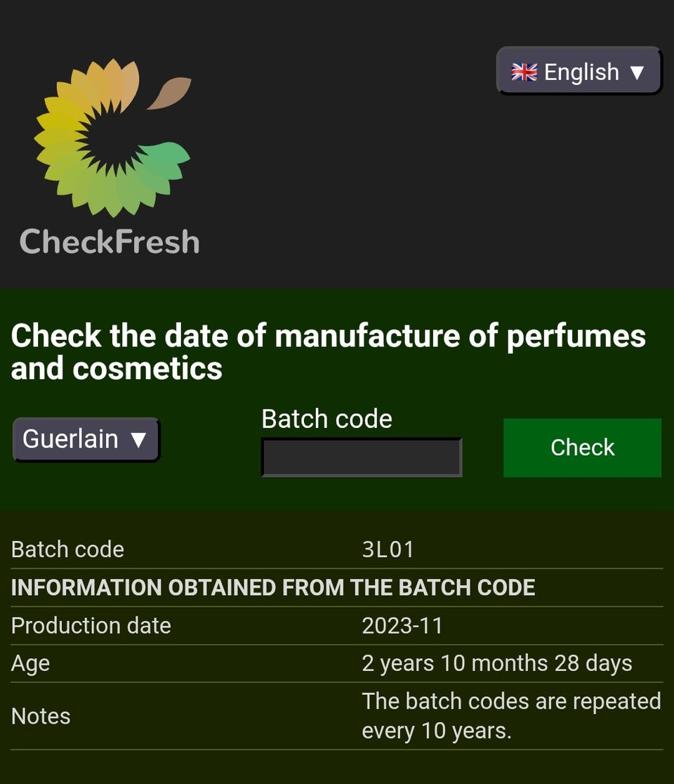This screenshot has height=784, width=674.
Task: Click the brown leaf on the logo
Action: tap(169, 93)
